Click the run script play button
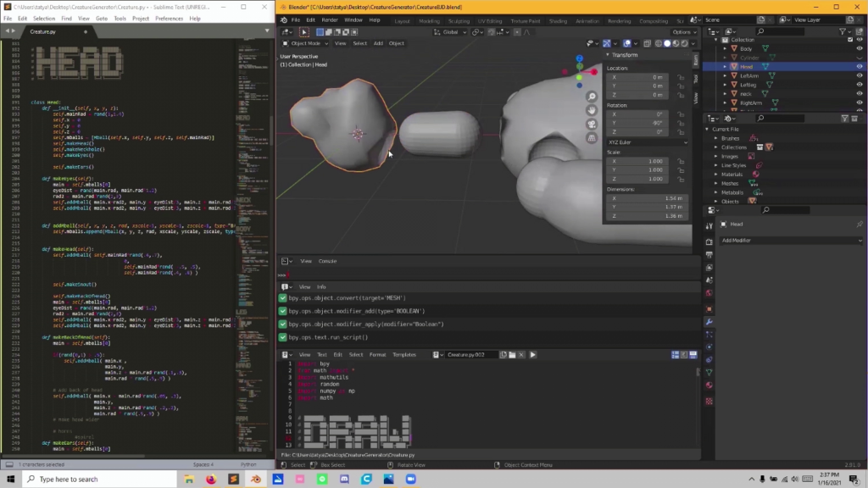 [x=532, y=355]
